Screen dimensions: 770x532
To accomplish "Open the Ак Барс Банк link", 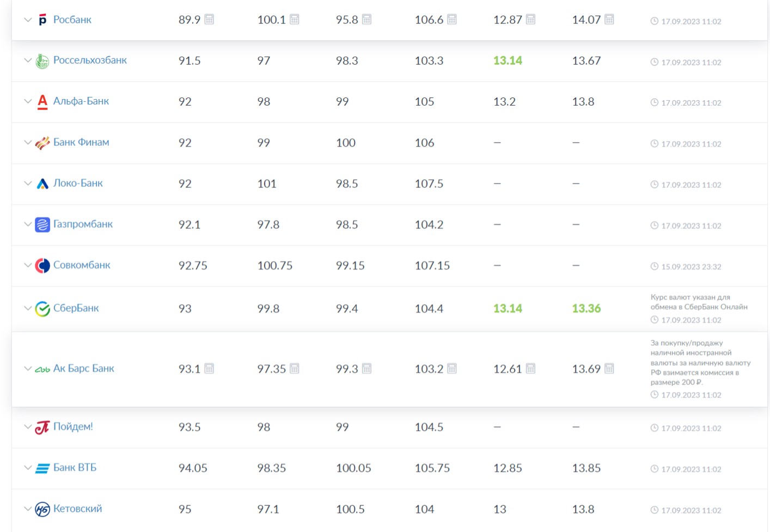I will click(84, 368).
